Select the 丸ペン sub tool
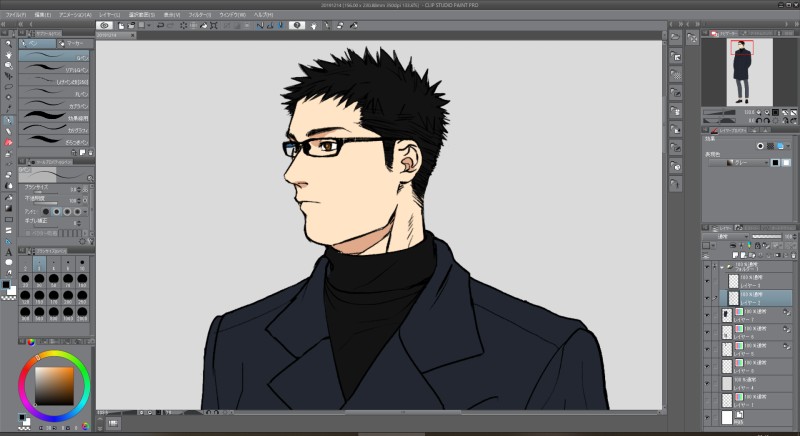This screenshot has height=436, width=800. pyautogui.click(x=54, y=94)
